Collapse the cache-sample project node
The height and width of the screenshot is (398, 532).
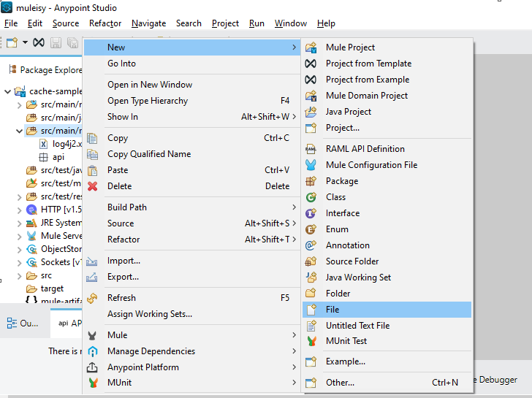point(7,91)
